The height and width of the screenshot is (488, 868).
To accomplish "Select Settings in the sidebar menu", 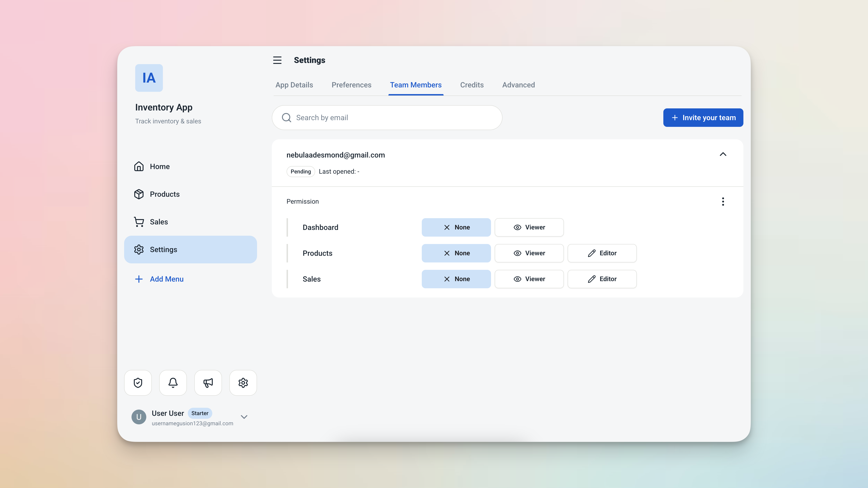I will (190, 250).
